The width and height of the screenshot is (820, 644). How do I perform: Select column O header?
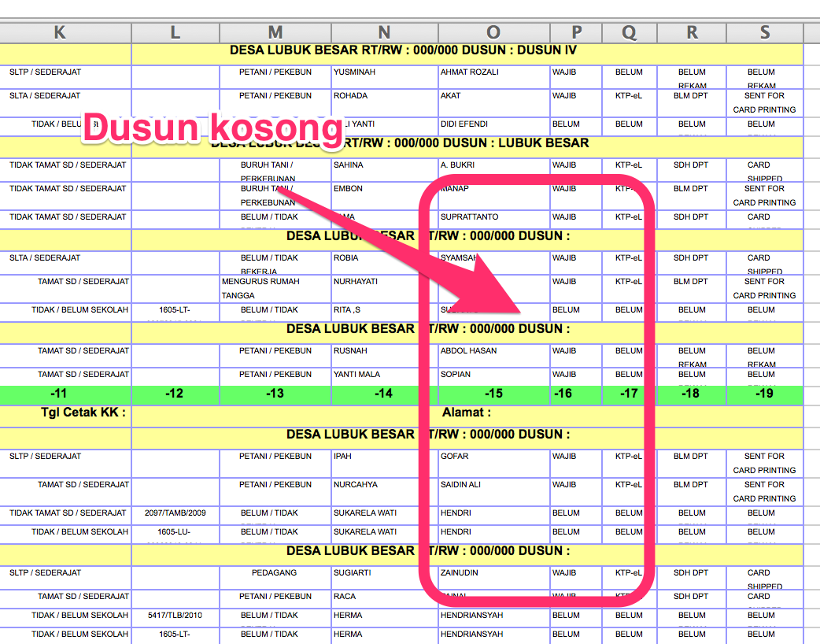[x=493, y=32]
